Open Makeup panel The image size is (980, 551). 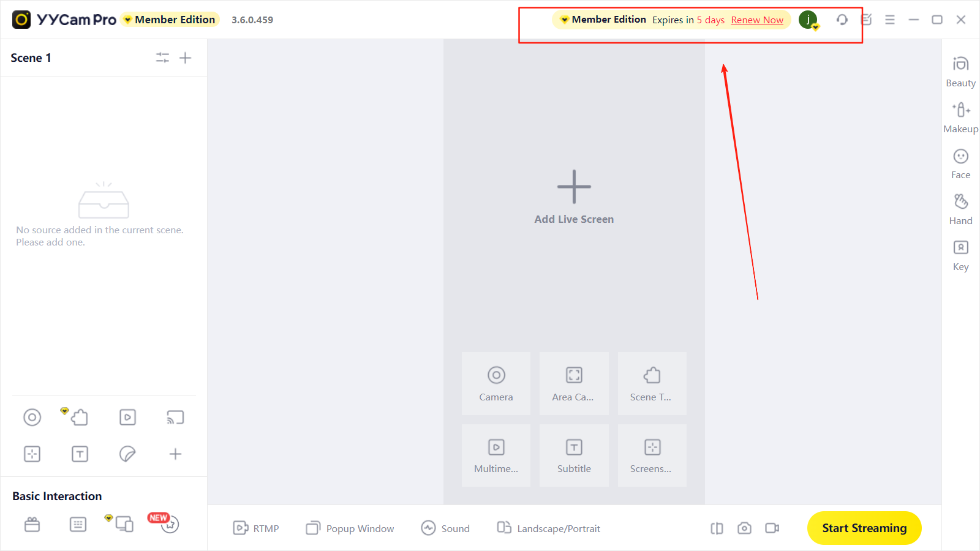(960, 118)
